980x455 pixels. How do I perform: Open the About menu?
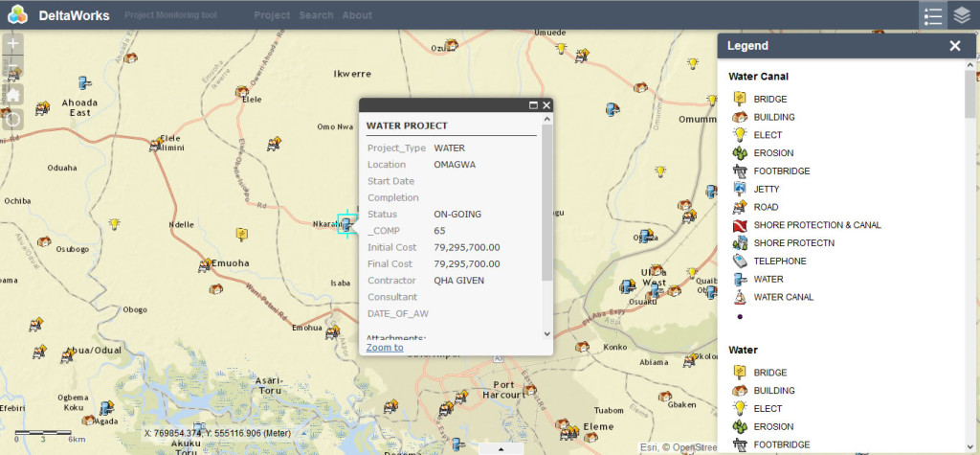click(x=357, y=15)
